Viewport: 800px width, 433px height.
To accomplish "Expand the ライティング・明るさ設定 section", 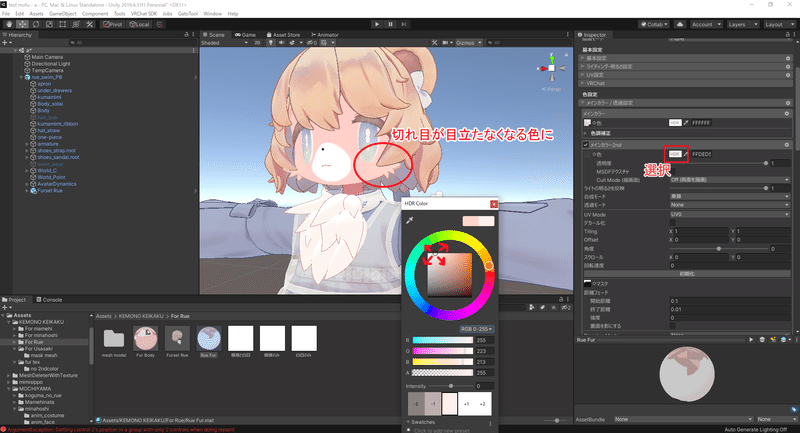I will point(686,67).
